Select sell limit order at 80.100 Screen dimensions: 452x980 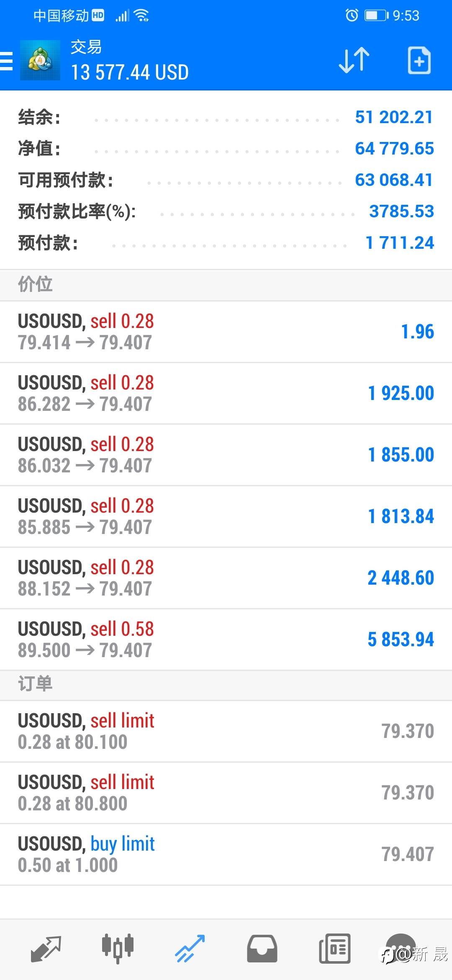click(x=226, y=731)
